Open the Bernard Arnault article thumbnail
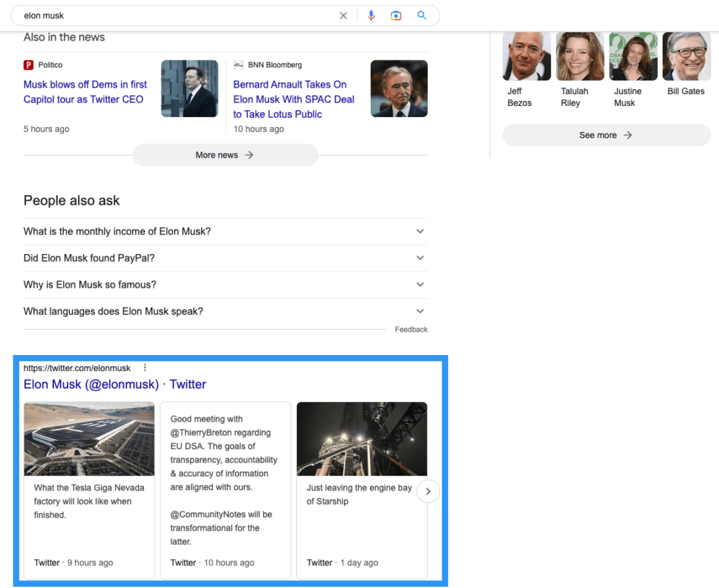The width and height of the screenshot is (719, 588). tap(399, 88)
